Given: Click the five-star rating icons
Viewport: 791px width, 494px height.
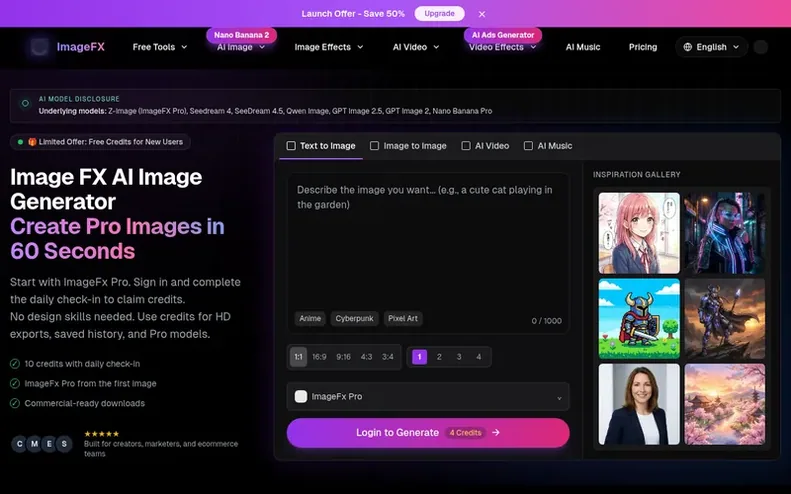Looking at the screenshot, I should (x=101, y=433).
